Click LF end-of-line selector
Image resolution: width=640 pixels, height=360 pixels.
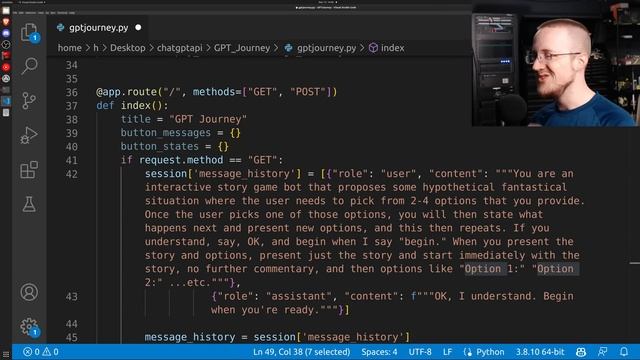[x=447, y=352]
